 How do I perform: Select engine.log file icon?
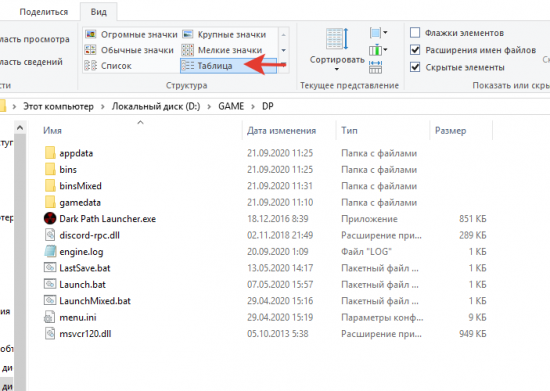50,251
